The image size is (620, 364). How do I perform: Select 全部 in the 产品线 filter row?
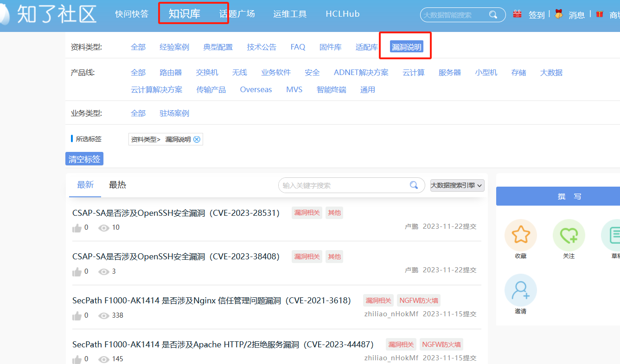pos(138,72)
